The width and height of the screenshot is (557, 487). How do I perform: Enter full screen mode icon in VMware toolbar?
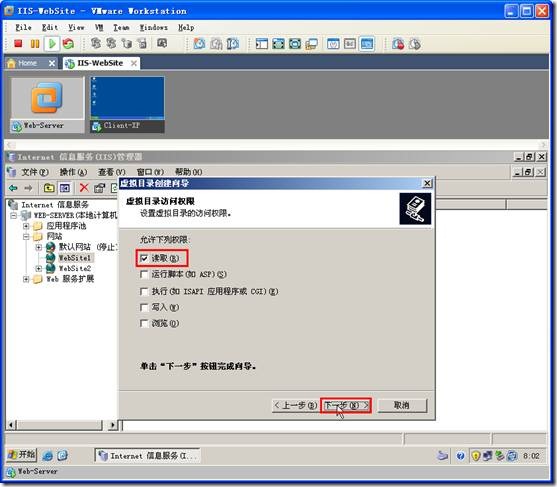tap(278, 44)
